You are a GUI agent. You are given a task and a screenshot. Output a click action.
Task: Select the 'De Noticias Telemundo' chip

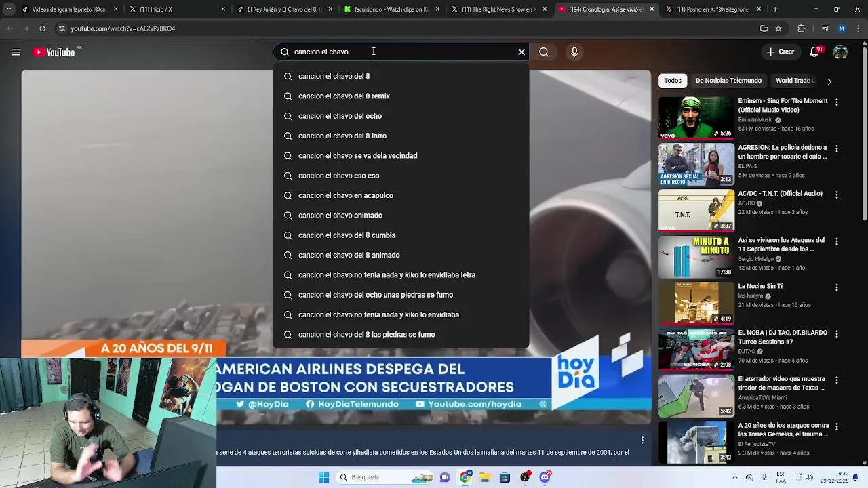[x=728, y=81]
